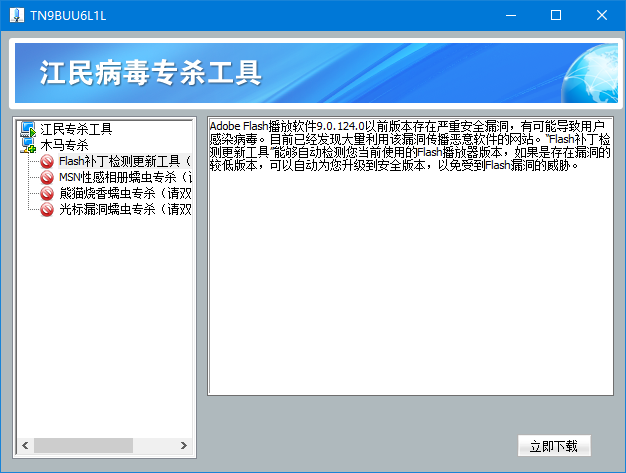Click the TN9BUU6L1L title bar app icon
The width and height of the screenshot is (626, 473).
pyautogui.click(x=17, y=16)
